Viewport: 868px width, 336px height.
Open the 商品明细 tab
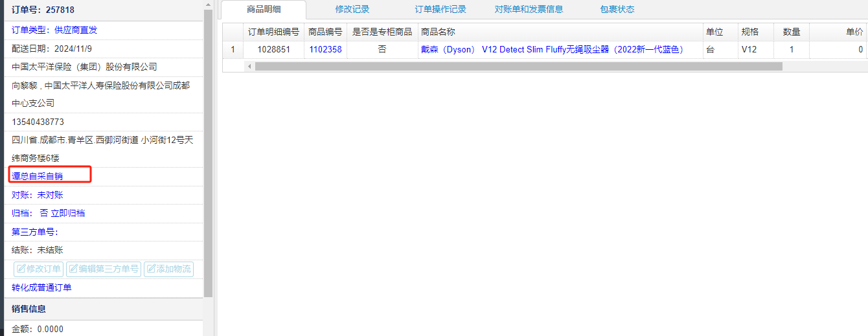264,10
